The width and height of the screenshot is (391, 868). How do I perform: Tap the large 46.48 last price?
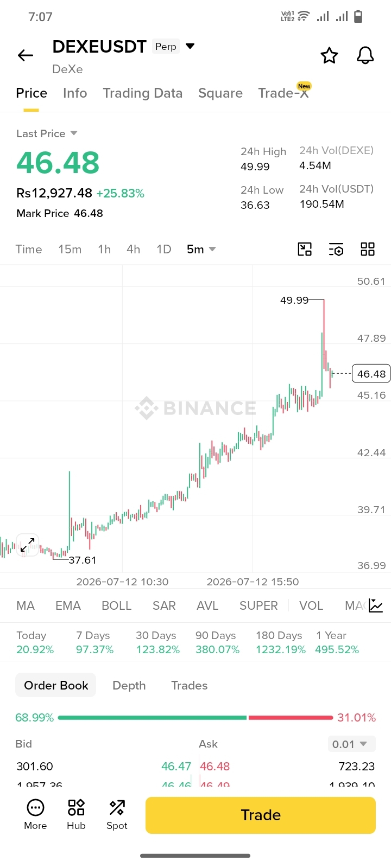pos(58,163)
